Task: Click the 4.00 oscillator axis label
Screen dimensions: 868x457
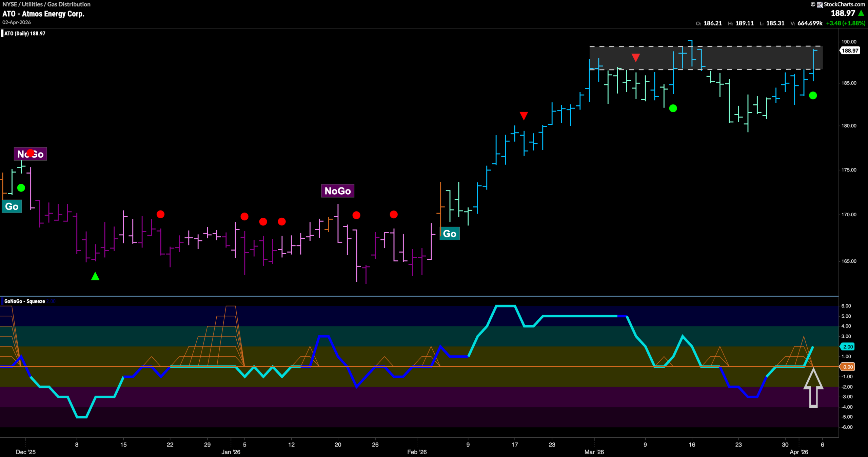Action: click(846, 326)
